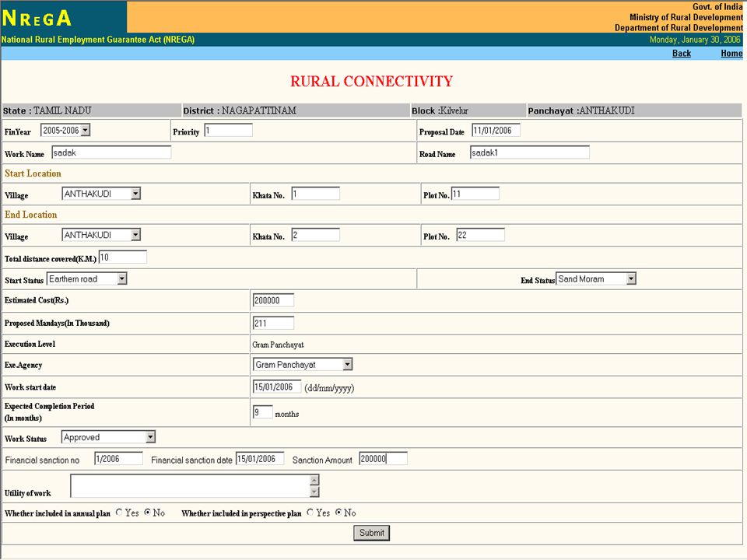Open the Home link
This screenshot has width=747, height=560.
click(731, 54)
